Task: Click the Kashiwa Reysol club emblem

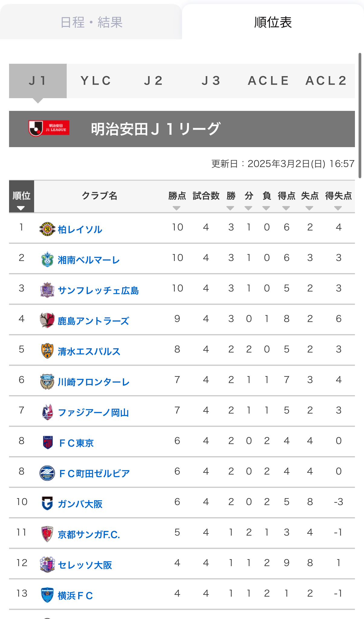Action: [47, 229]
